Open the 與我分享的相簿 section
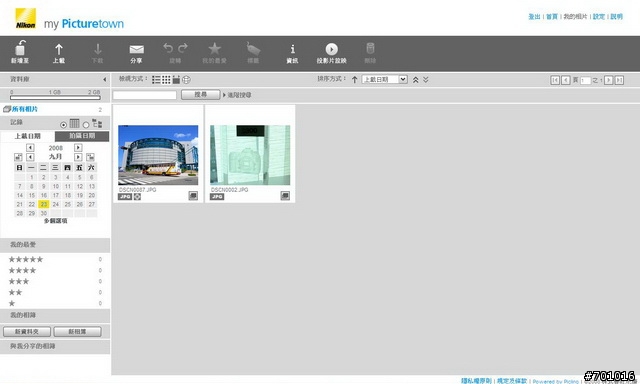 point(55,346)
